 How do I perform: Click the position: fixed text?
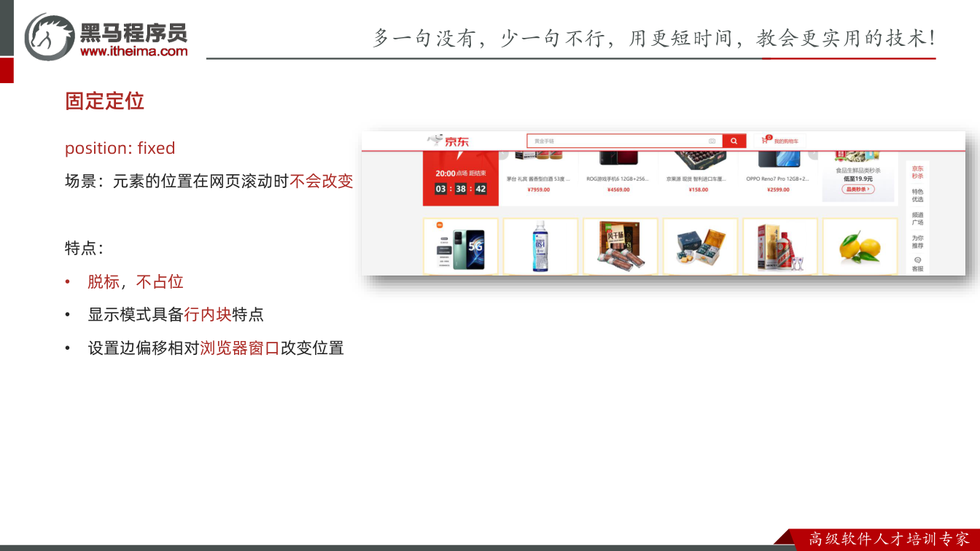(120, 148)
